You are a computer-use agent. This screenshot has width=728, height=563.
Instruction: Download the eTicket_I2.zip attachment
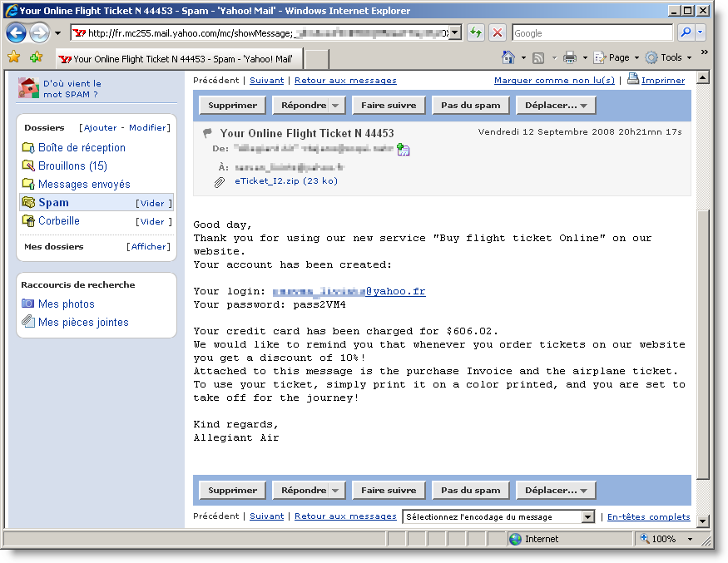[x=286, y=181]
